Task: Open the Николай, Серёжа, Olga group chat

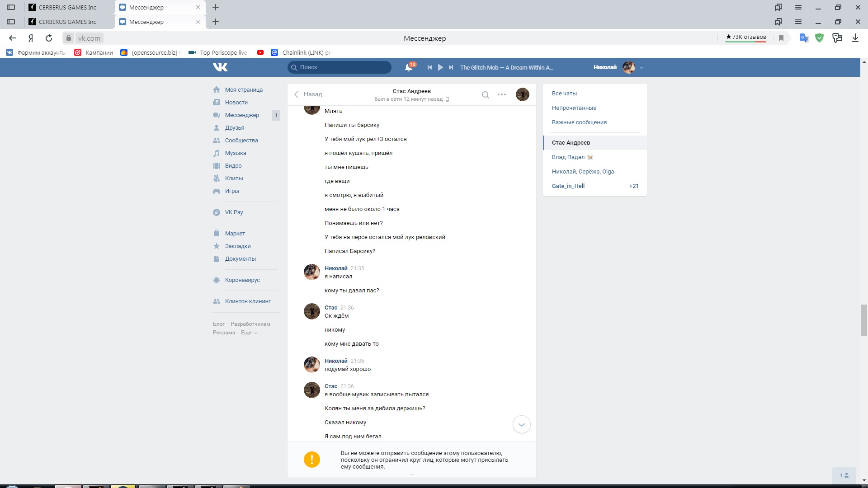Action: click(x=595, y=171)
